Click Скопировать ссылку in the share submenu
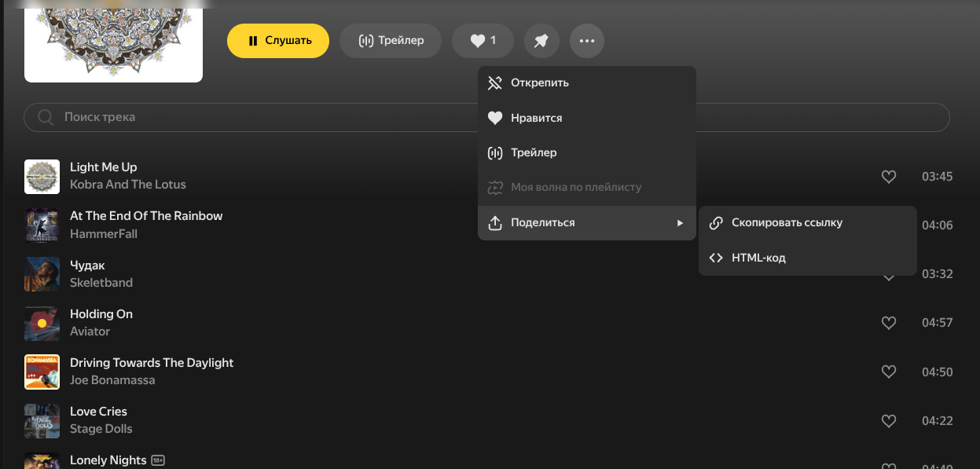Image resolution: width=980 pixels, height=469 pixels. pos(787,222)
